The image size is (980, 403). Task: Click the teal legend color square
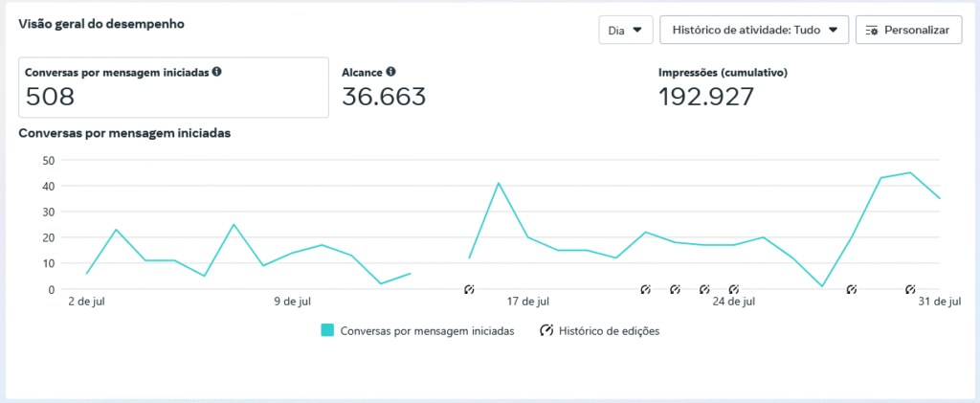click(x=327, y=330)
